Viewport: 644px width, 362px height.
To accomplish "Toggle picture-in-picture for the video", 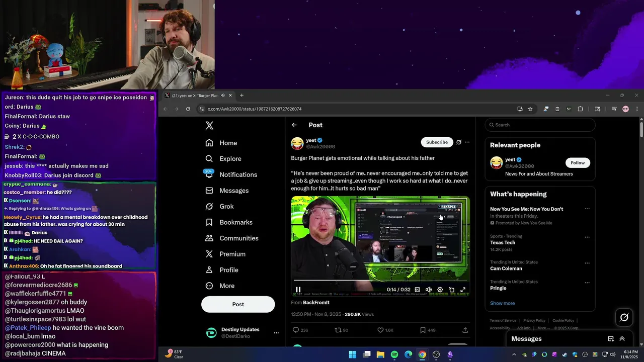I will click(451, 290).
